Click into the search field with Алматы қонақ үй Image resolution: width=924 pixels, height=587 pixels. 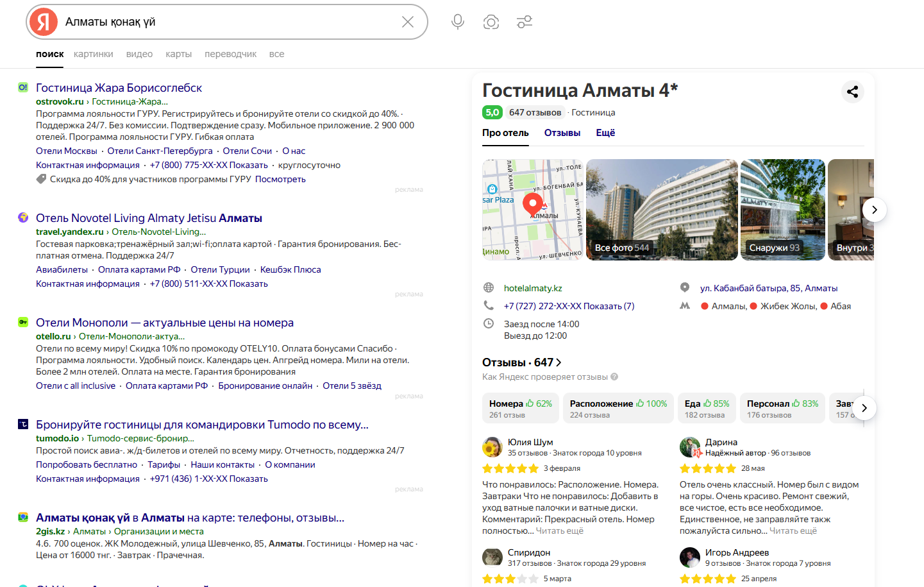click(228, 22)
